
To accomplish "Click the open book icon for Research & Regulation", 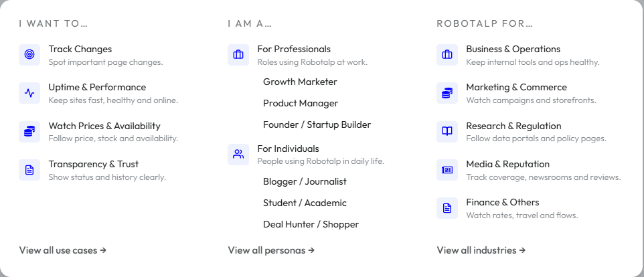I will point(447,132).
